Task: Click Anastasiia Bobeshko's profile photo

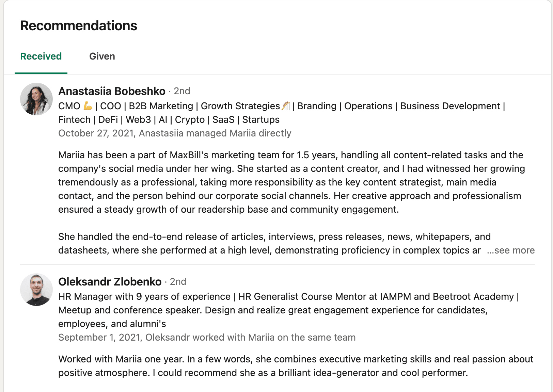Action: tap(36, 99)
